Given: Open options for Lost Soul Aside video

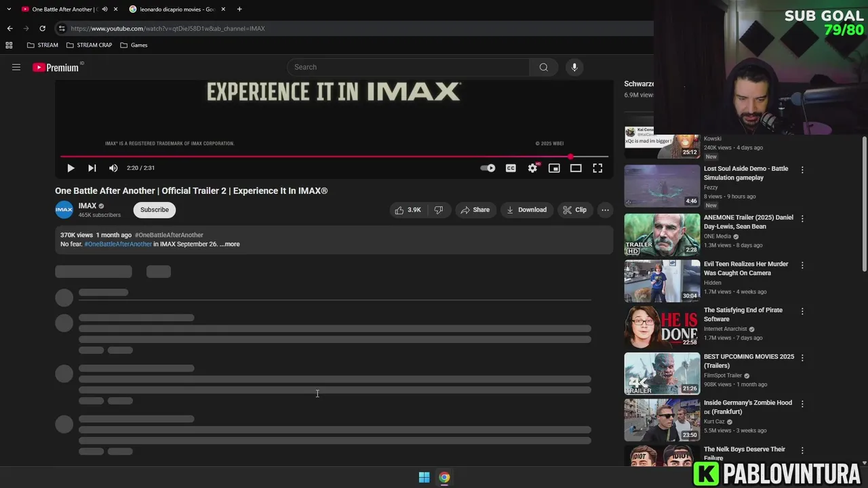Looking at the screenshot, I should pos(802,170).
